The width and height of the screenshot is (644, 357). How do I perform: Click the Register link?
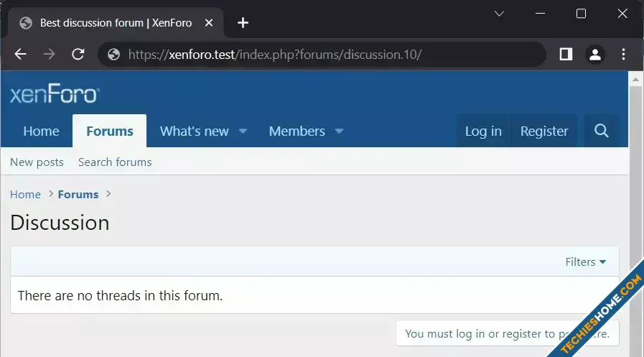(x=544, y=131)
